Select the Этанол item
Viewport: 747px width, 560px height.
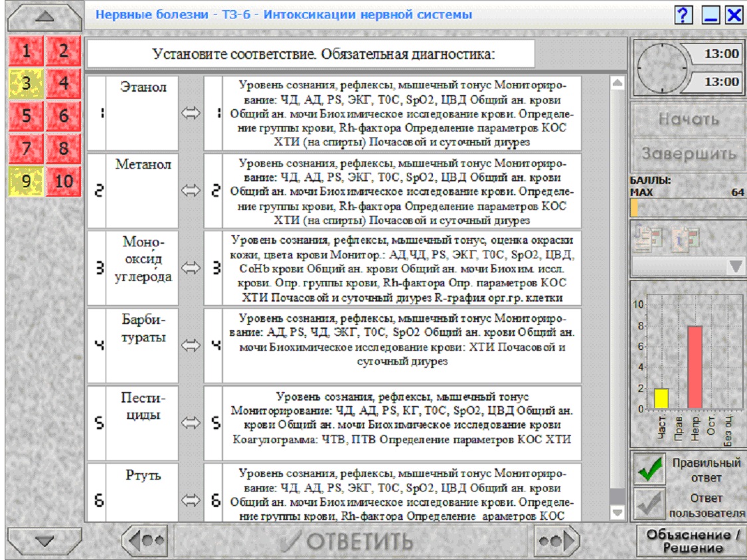[x=142, y=113]
